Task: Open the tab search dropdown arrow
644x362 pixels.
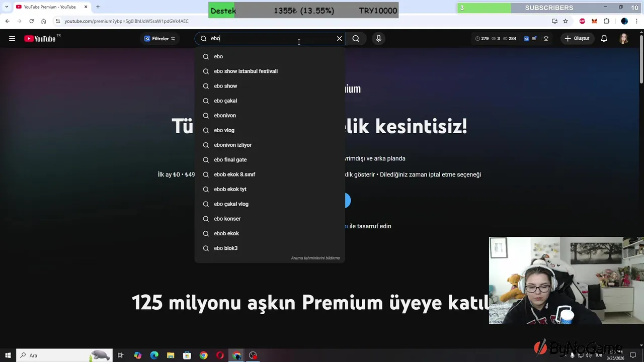Action: tap(6, 7)
